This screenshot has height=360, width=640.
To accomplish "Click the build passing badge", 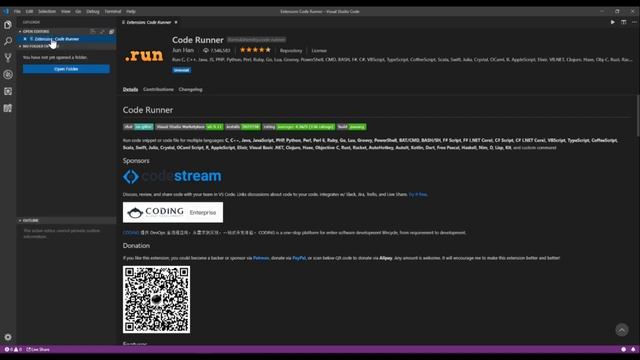I will 351,127.
